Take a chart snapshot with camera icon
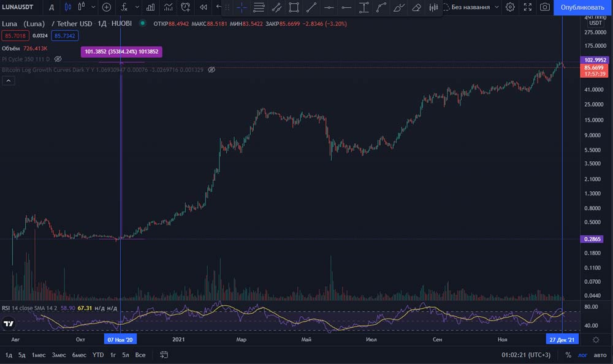The width and height of the screenshot is (613, 364). click(x=545, y=7)
